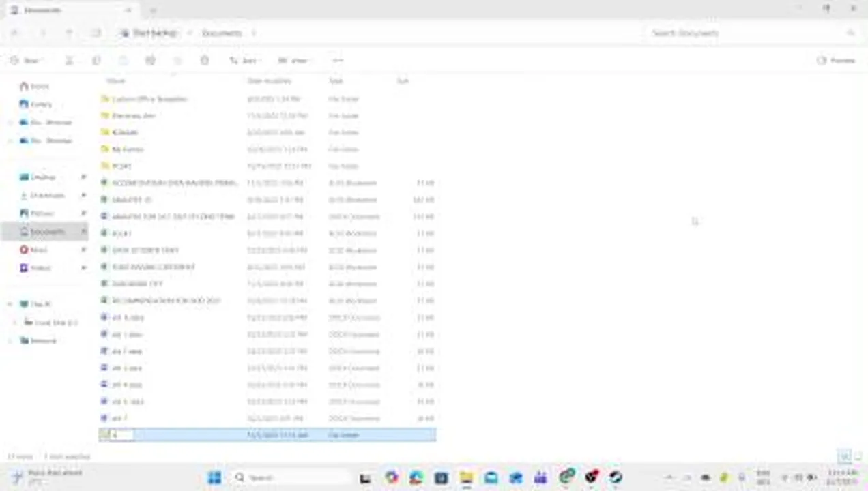Open the See more (three dots) menu
868x491 pixels.
click(x=337, y=61)
